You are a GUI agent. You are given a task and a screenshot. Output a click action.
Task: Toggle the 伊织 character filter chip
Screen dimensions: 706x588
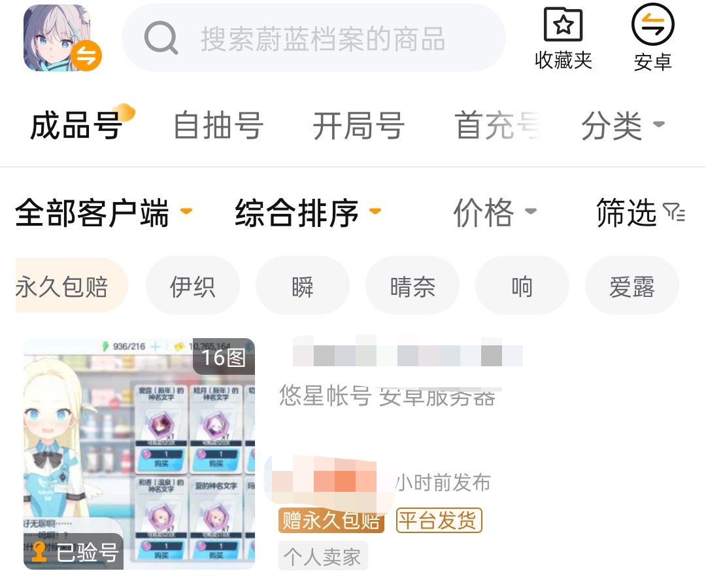(x=193, y=286)
